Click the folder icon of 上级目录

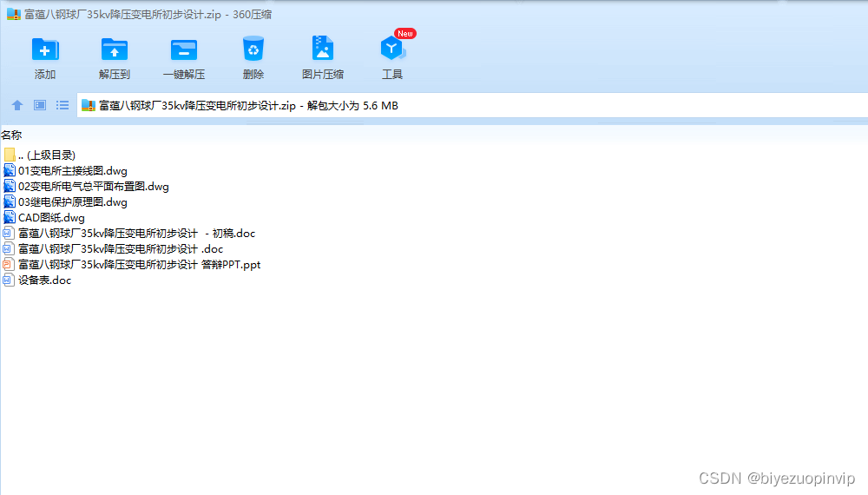click(x=10, y=155)
